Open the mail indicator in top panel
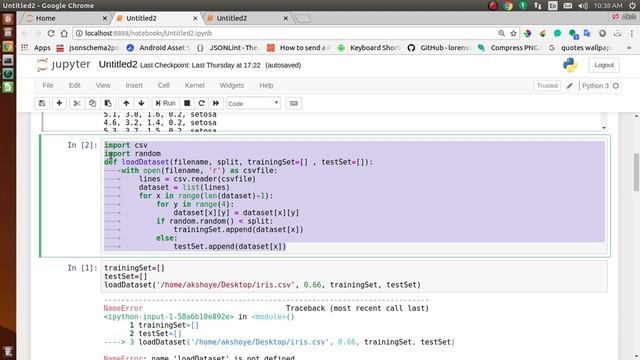Viewport: 640px width, 360px height. pyautogui.click(x=568, y=5)
